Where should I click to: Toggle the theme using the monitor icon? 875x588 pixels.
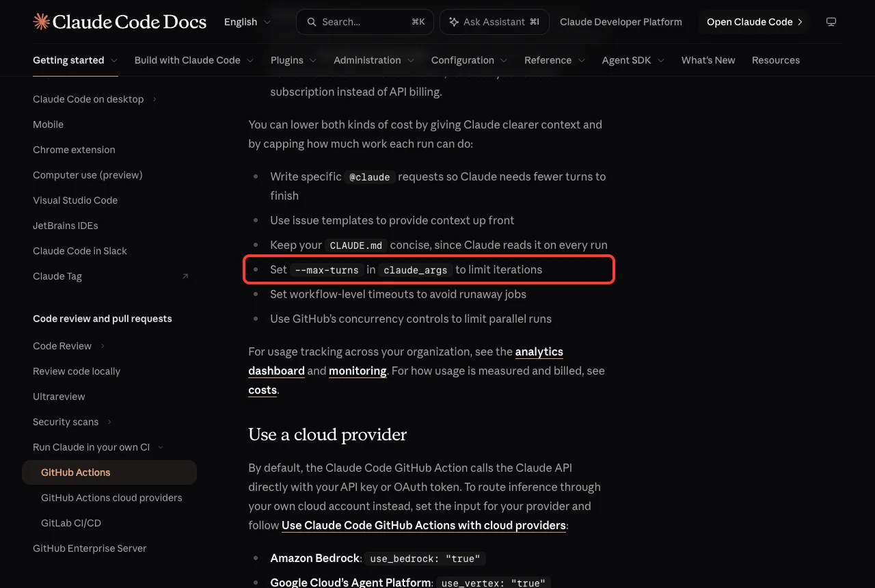[831, 22]
